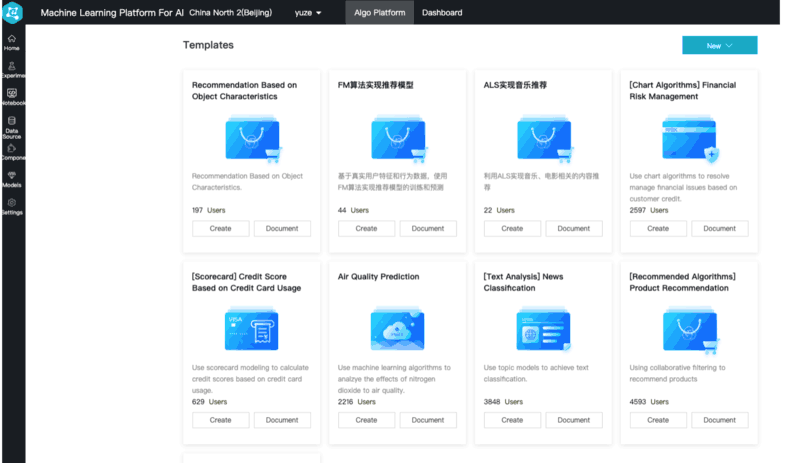This screenshot has width=800, height=463.
Task: Click Create for Product Recommendation template
Action: 657,420
